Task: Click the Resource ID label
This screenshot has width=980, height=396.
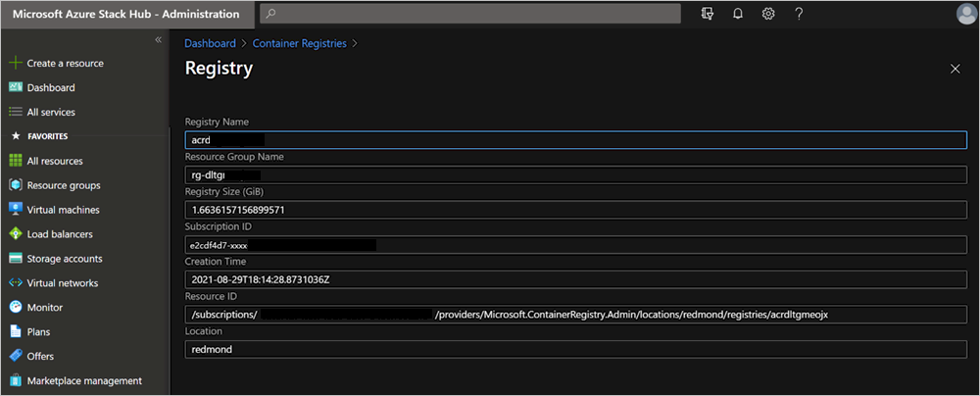Action: pyautogui.click(x=210, y=297)
